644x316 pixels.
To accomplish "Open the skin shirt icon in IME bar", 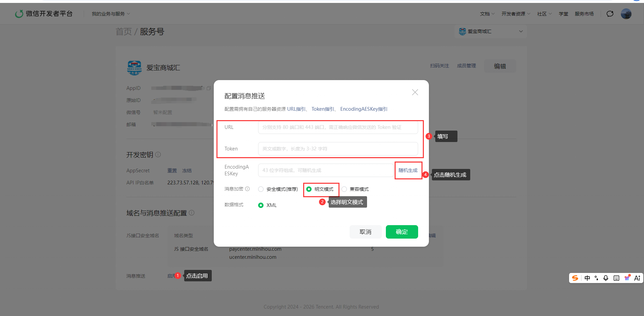I will pyautogui.click(x=627, y=278).
